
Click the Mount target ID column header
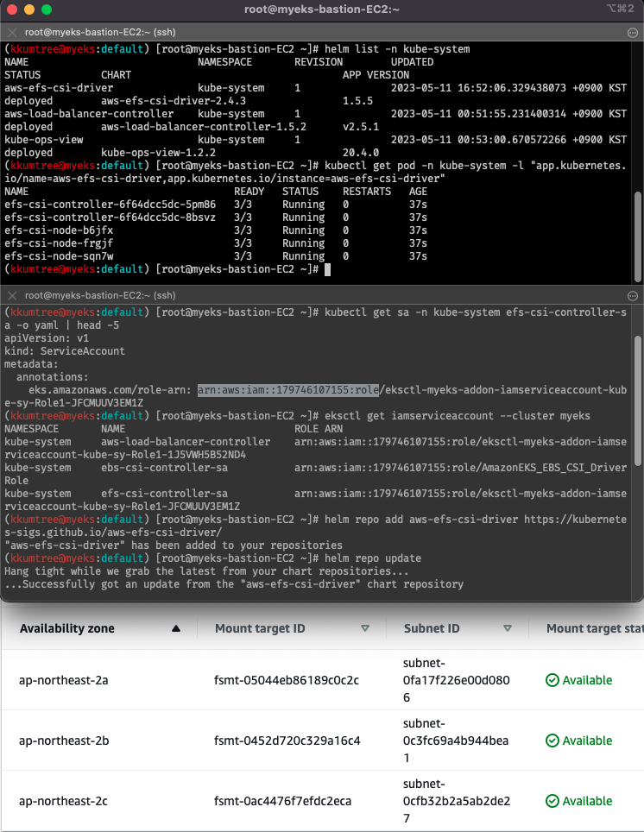pos(260,628)
